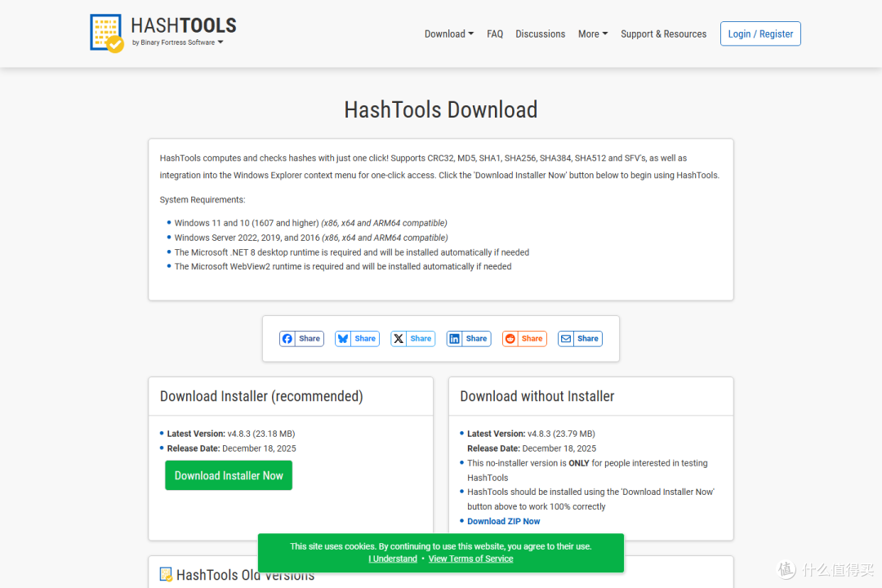Go to Discussions
The height and width of the screenshot is (588, 882).
540,33
